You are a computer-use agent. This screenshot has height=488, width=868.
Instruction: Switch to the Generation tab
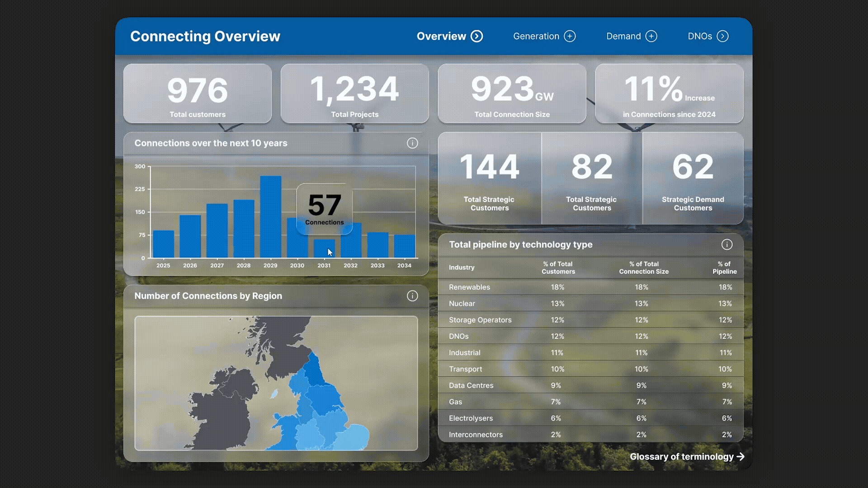(x=544, y=36)
